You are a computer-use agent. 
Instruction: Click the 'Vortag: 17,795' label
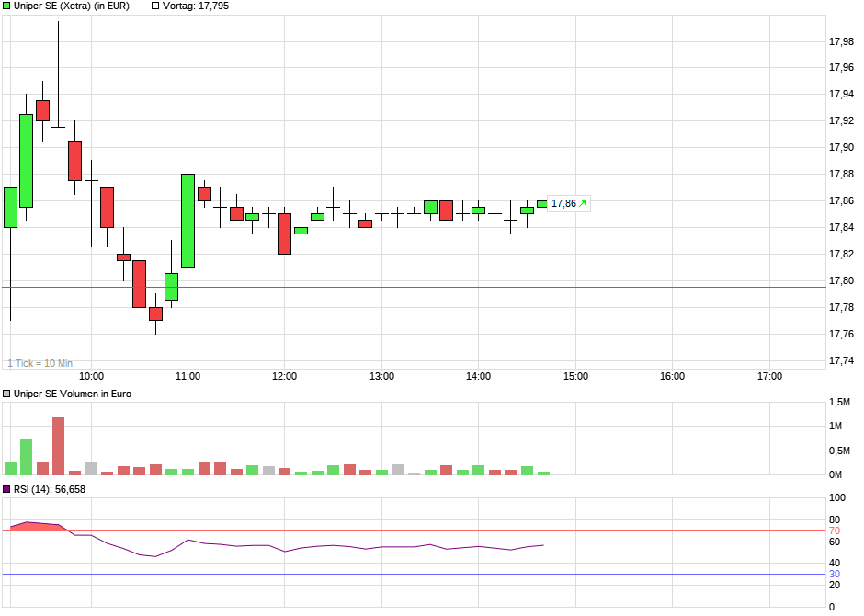click(196, 6)
